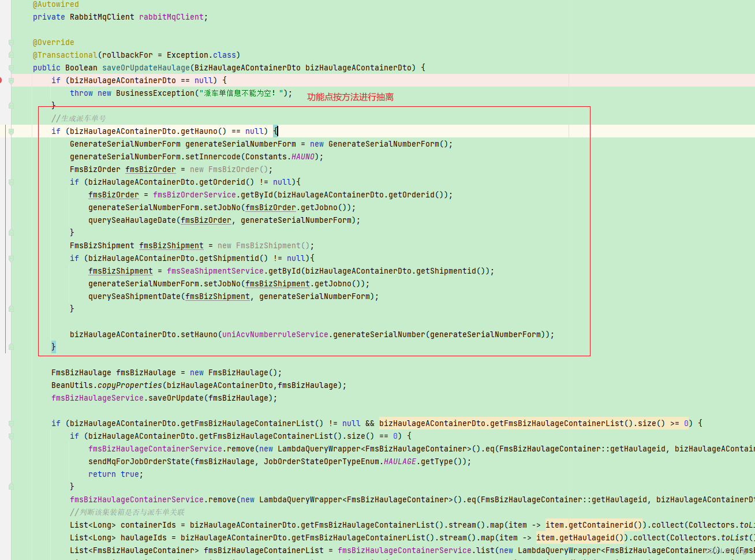Click the querySeaShipmentDate method call
The height and width of the screenshot is (560, 755).
tap(134, 296)
